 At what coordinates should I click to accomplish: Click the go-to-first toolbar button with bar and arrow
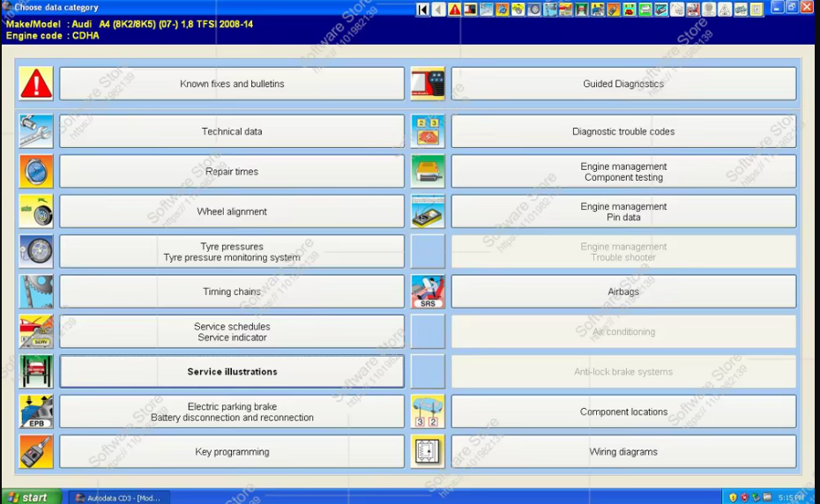[x=423, y=10]
